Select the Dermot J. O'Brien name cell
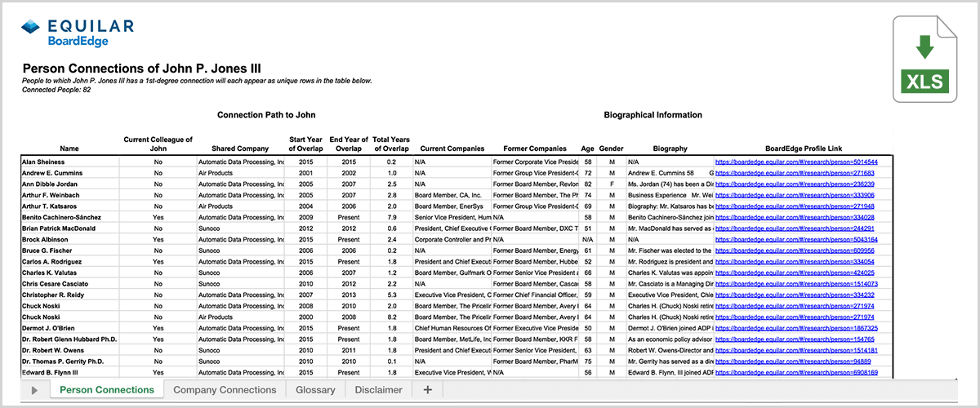The height and width of the screenshot is (408, 980). point(69,328)
